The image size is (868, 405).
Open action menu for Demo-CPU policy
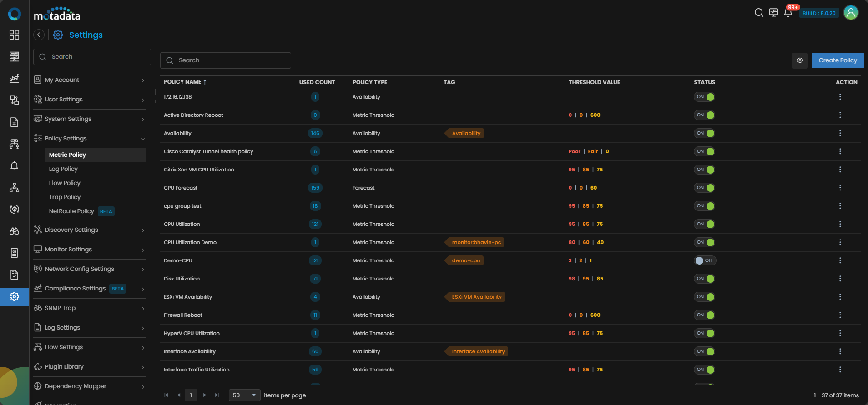click(x=840, y=260)
